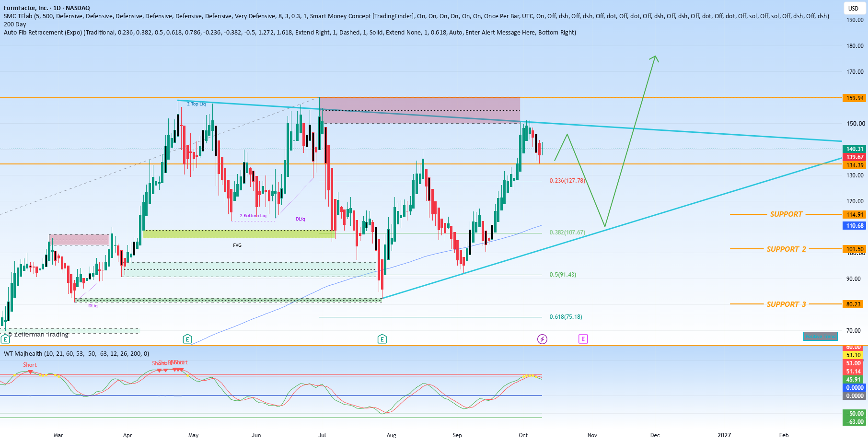Click the 2027 label on time axis
The image size is (868, 442).
724,435
